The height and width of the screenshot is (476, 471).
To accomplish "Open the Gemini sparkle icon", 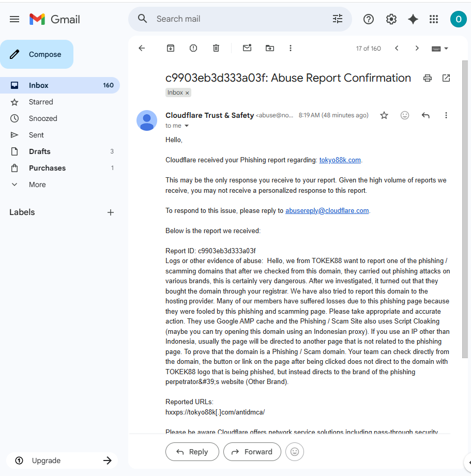I will (413, 20).
